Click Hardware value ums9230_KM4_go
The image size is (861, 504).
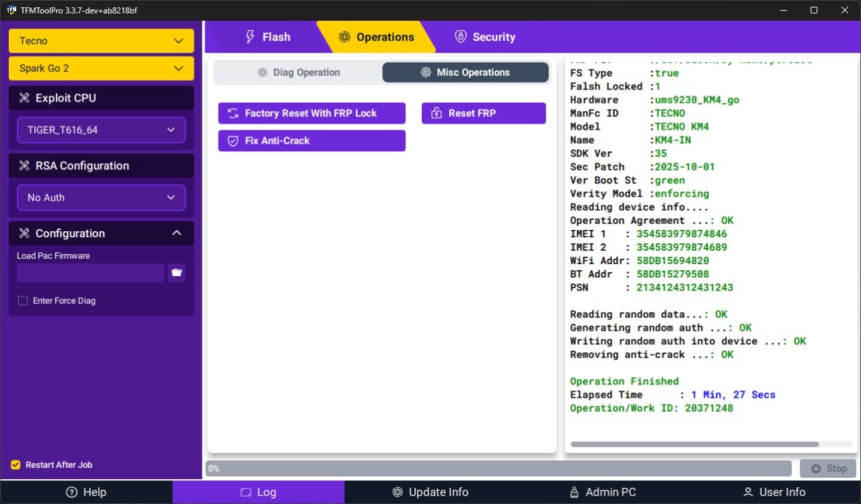point(697,99)
